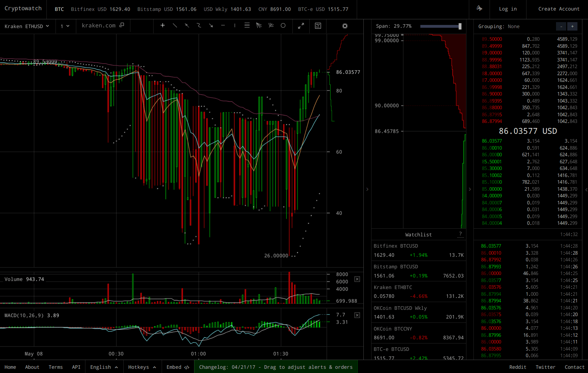The width and height of the screenshot is (588, 373).
Task: Open the Twitter link
Action: (545, 367)
